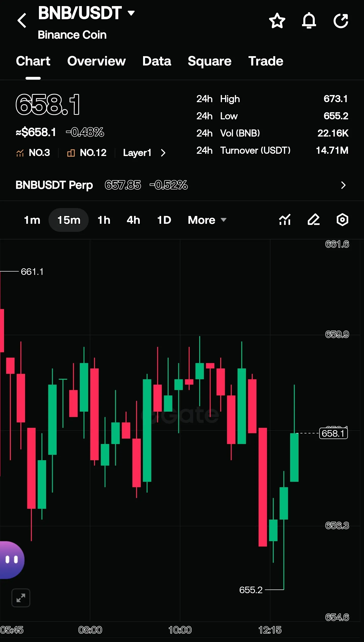
Task: Tap the 24h Turnover value 14.71M
Action: (x=332, y=150)
